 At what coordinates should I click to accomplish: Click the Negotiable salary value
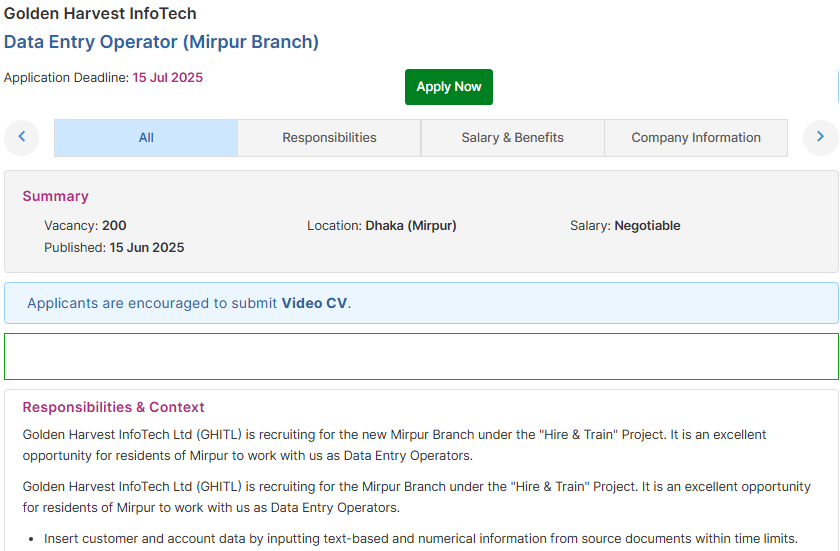click(x=647, y=225)
